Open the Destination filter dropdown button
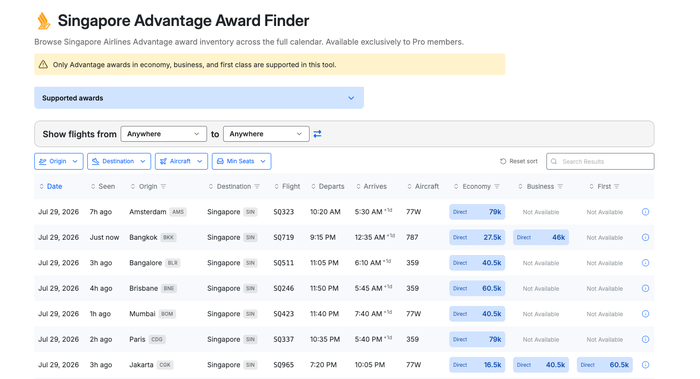700x379 pixels. point(119,161)
